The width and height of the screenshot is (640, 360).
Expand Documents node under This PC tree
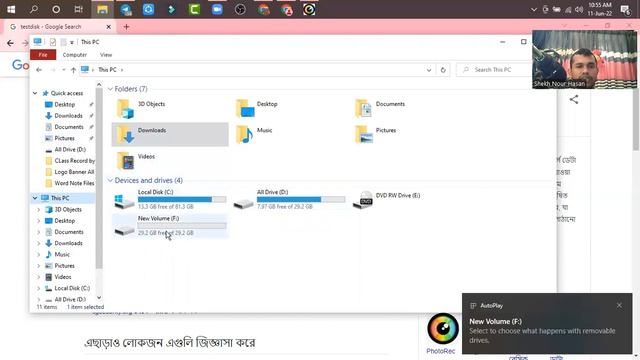click(39, 232)
